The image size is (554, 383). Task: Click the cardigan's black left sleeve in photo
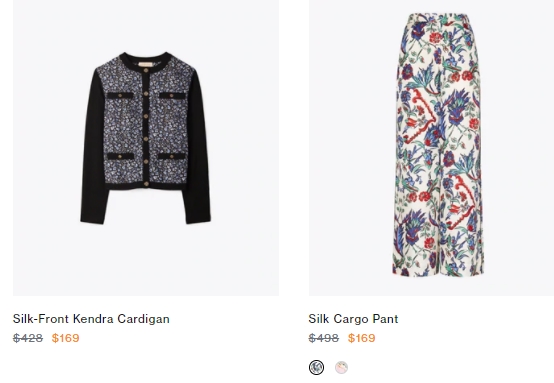coord(94,148)
